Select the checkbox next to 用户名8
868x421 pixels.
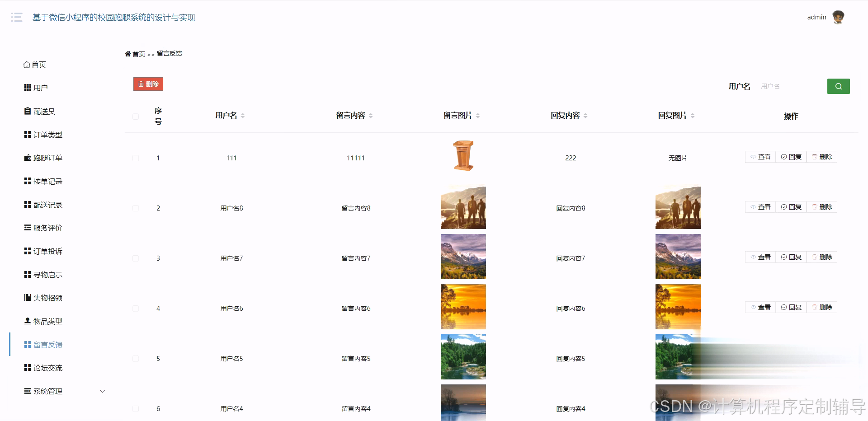pos(135,208)
